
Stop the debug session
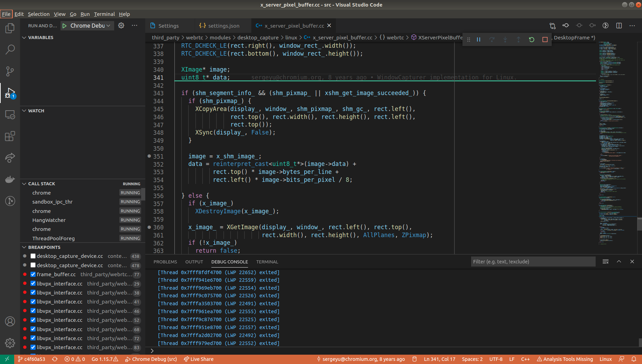[x=545, y=39]
